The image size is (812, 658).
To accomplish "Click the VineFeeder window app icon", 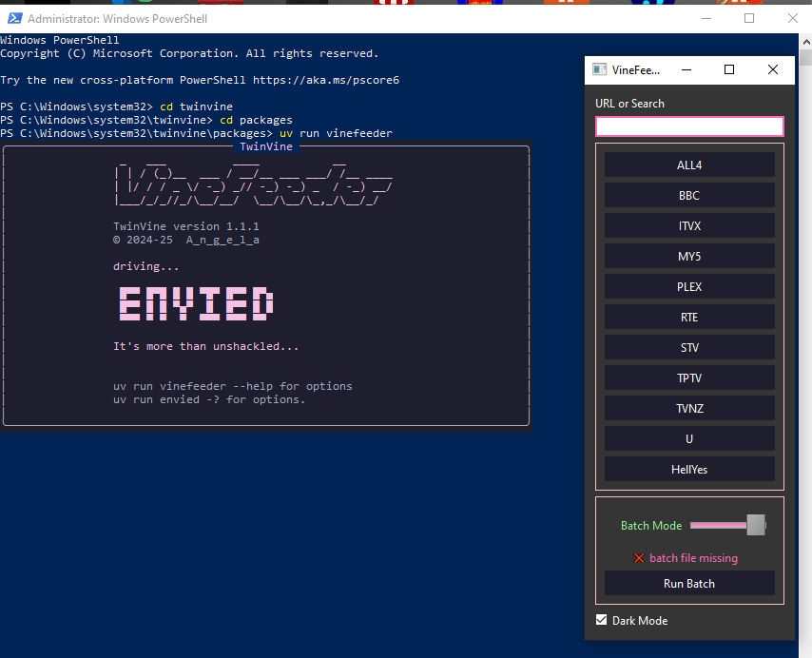I will click(600, 70).
